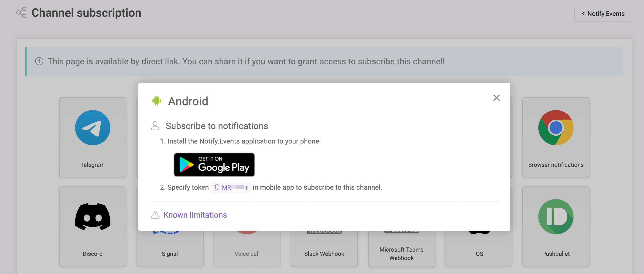
Task: Click the 'in mobile app to subscribe' text
Action: (317, 187)
